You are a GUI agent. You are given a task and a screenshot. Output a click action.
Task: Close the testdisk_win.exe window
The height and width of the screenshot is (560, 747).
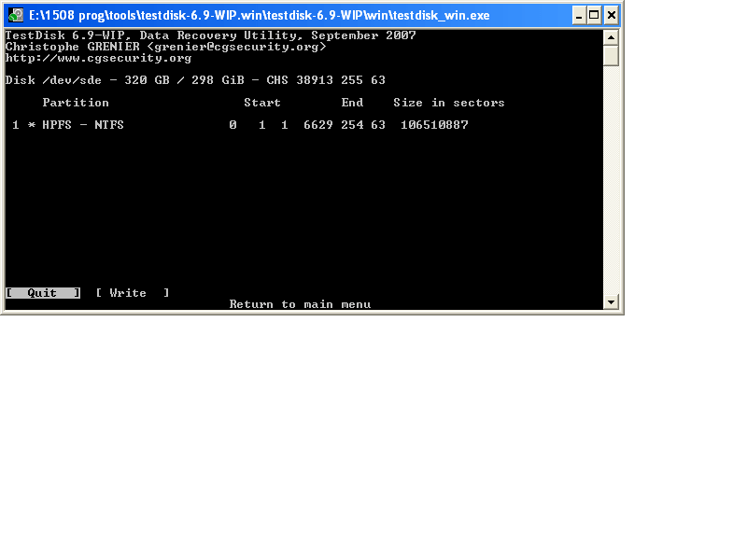point(612,16)
